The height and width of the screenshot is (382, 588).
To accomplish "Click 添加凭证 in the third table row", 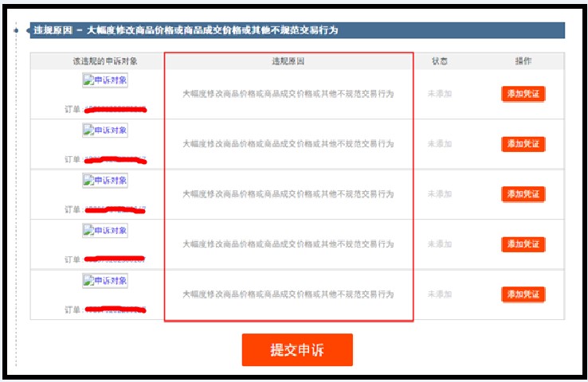I will pos(523,194).
